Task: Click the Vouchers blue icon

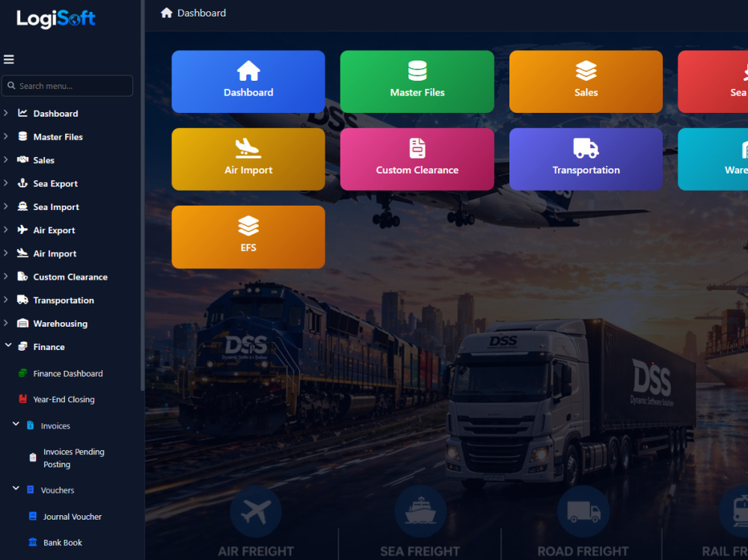Action: (x=30, y=490)
